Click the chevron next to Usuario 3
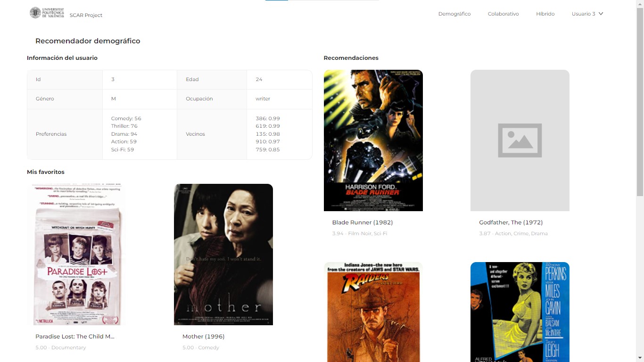 click(x=601, y=14)
